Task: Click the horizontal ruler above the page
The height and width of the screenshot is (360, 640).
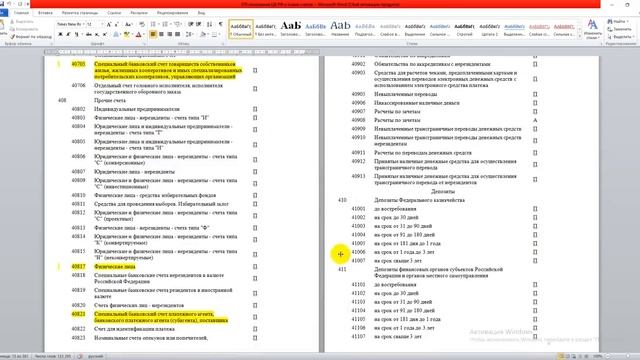Action: (182, 52)
